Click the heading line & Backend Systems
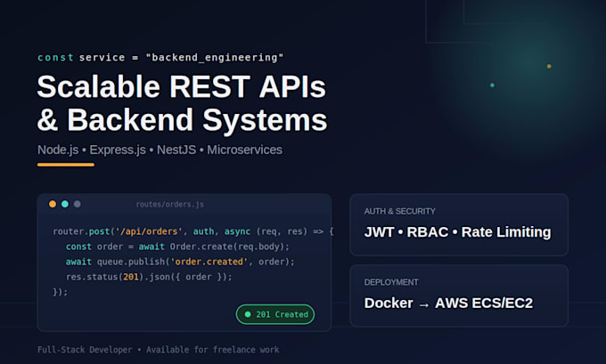606x364 pixels. click(182, 120)
